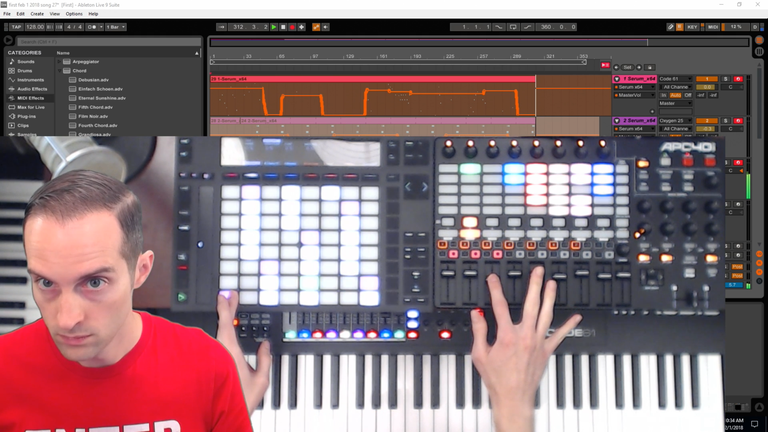Click Back to Arrangement red button

(x=605, y=65)
